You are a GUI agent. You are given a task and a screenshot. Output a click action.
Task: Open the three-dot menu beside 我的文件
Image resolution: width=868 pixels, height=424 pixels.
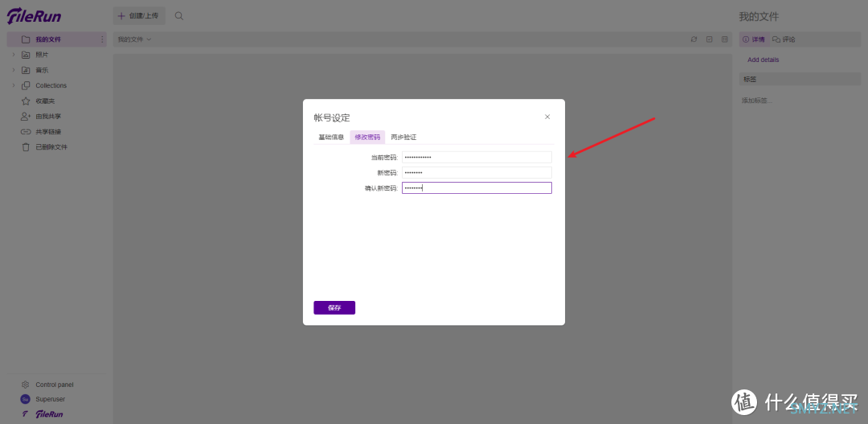[x=102, y=39]
